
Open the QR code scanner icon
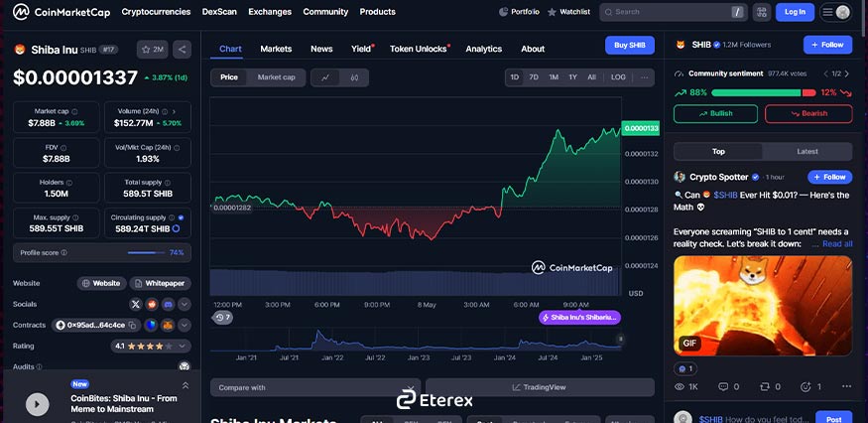coord(762,12)
